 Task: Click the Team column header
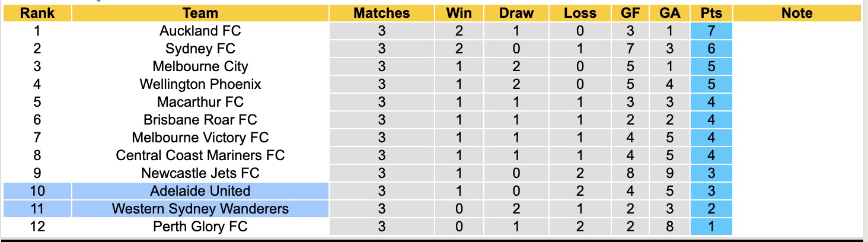[200, 13]
